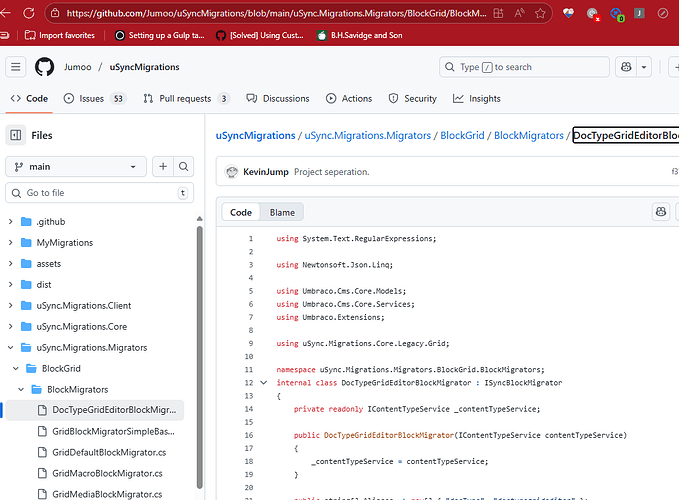Open Copilot chat icon beside search
The image size is (679, 500).
(626, 67)
